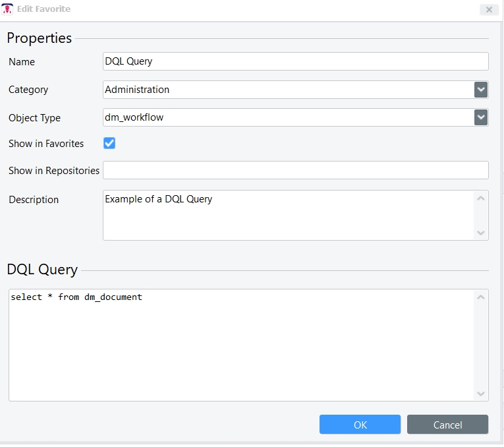The image size is (504, 447).
Task: Close the Edit Favorite dialog
Action: (488, 9)
